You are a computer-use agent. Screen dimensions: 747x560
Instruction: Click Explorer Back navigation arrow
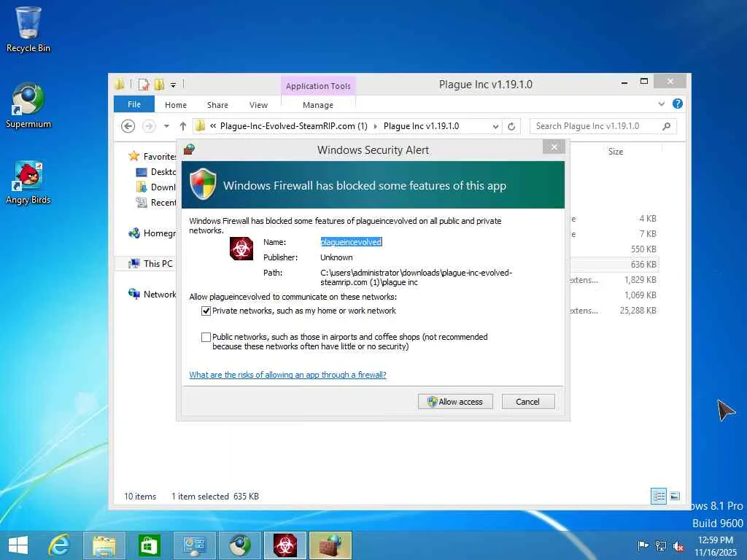128,126
